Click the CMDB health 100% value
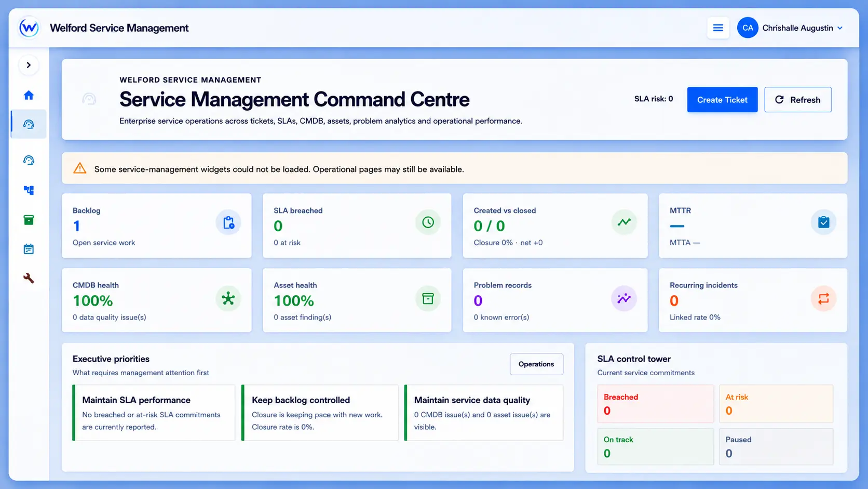 tap(93, 301)
